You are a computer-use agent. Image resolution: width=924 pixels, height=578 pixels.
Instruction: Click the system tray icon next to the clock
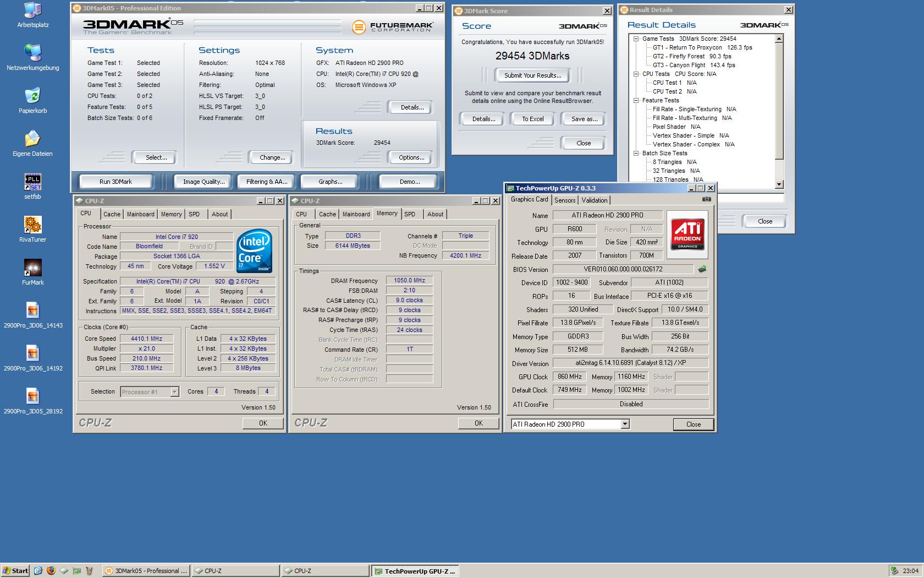point(895,571)
